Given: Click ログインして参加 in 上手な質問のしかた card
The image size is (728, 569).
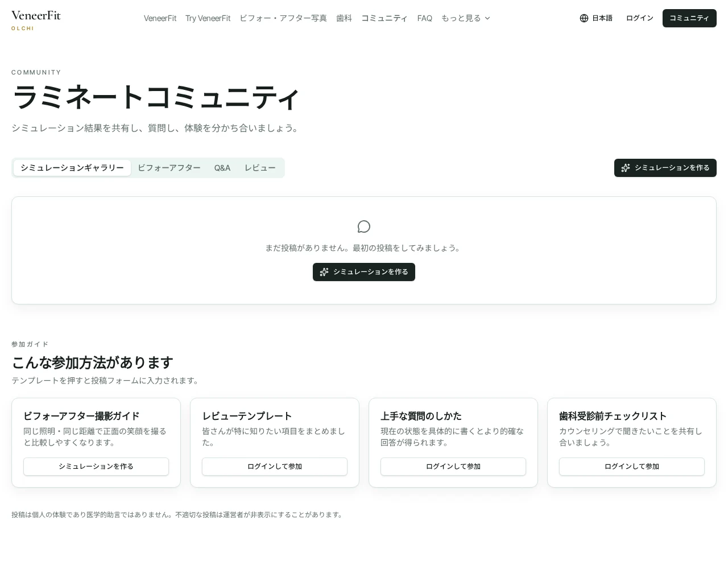Looking at the screenshot, I should [453, 467].
